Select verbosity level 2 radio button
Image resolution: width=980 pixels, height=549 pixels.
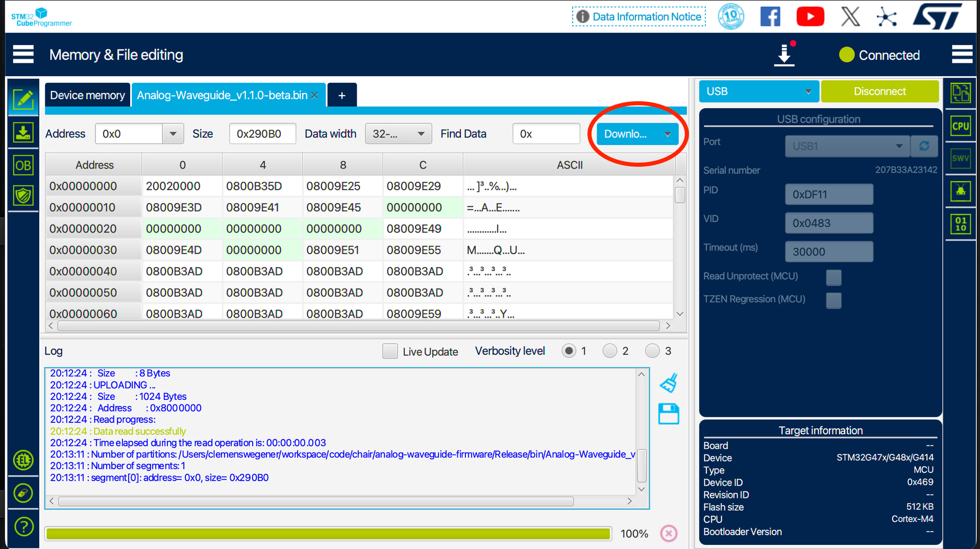[x=609, y=351]
